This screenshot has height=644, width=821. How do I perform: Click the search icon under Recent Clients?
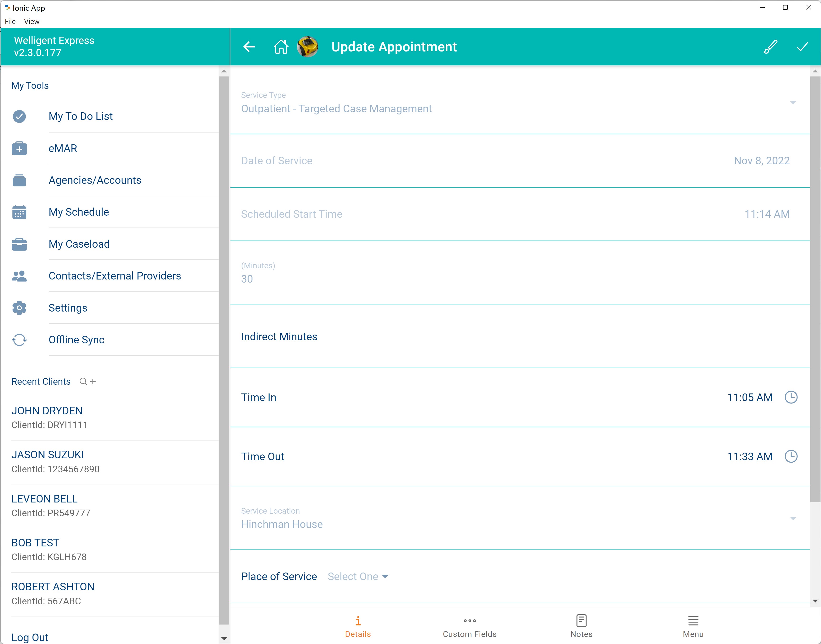[83, 382]
